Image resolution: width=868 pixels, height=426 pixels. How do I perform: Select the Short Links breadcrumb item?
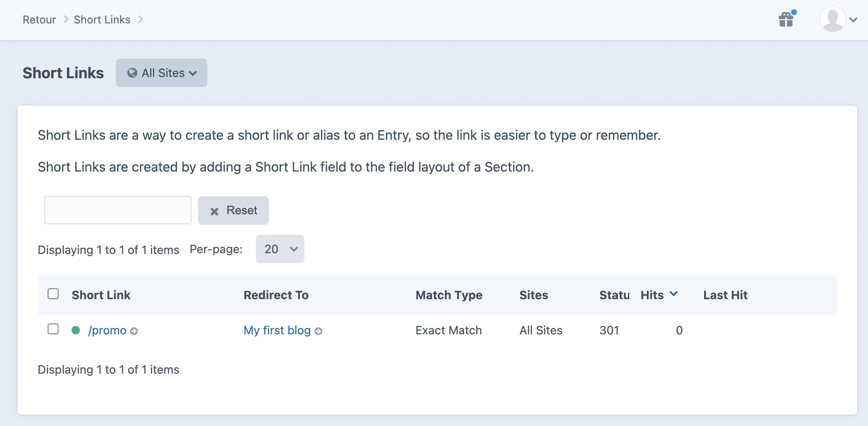coord(102,20)
